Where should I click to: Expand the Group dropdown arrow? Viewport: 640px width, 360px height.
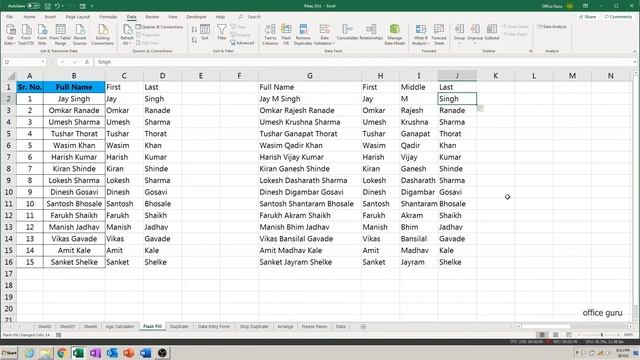(459, 43)
